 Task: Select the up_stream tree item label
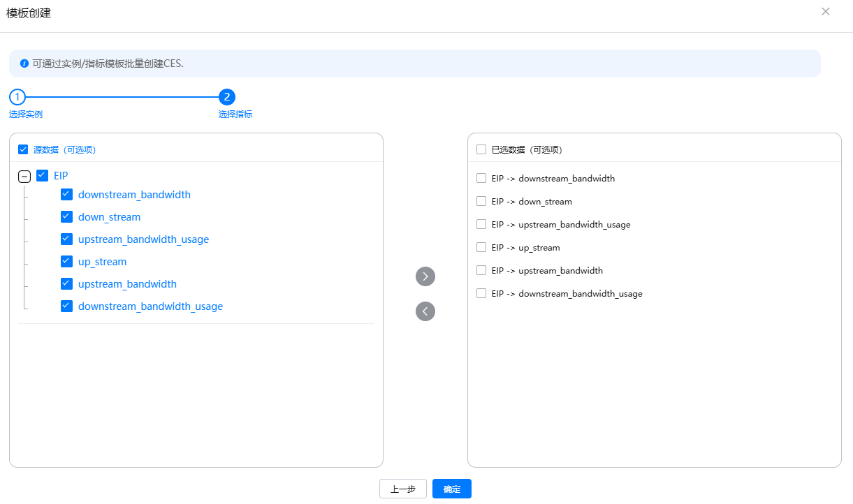click(x=102, y=262)
